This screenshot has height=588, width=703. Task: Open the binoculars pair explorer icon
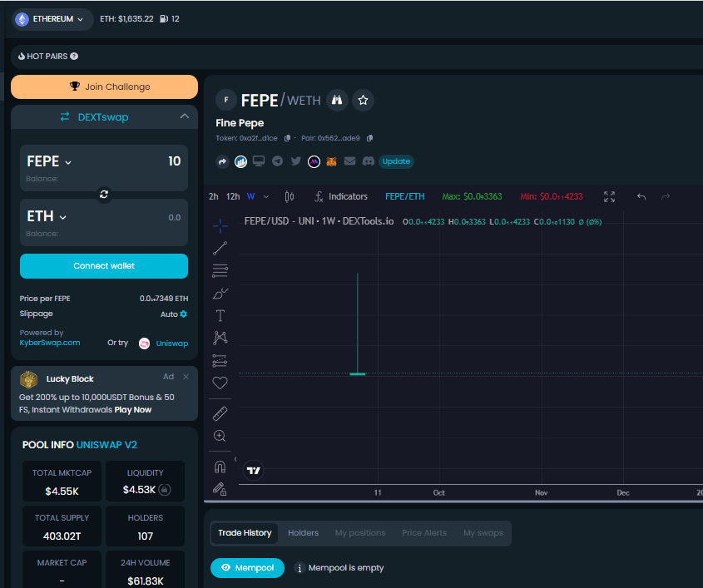tap(337, 100)
